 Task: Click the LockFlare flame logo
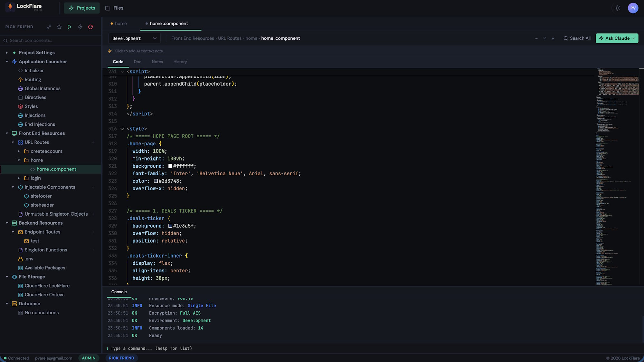tap(10, 7)
